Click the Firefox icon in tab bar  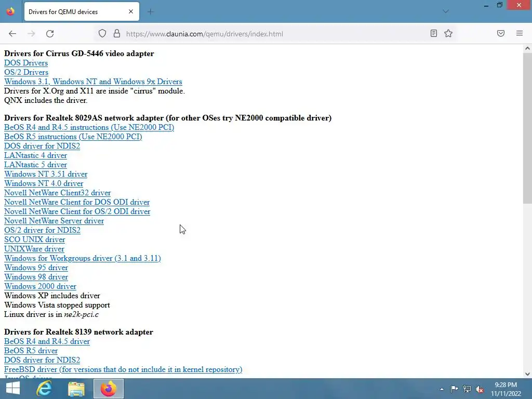[x=10, y=11]
